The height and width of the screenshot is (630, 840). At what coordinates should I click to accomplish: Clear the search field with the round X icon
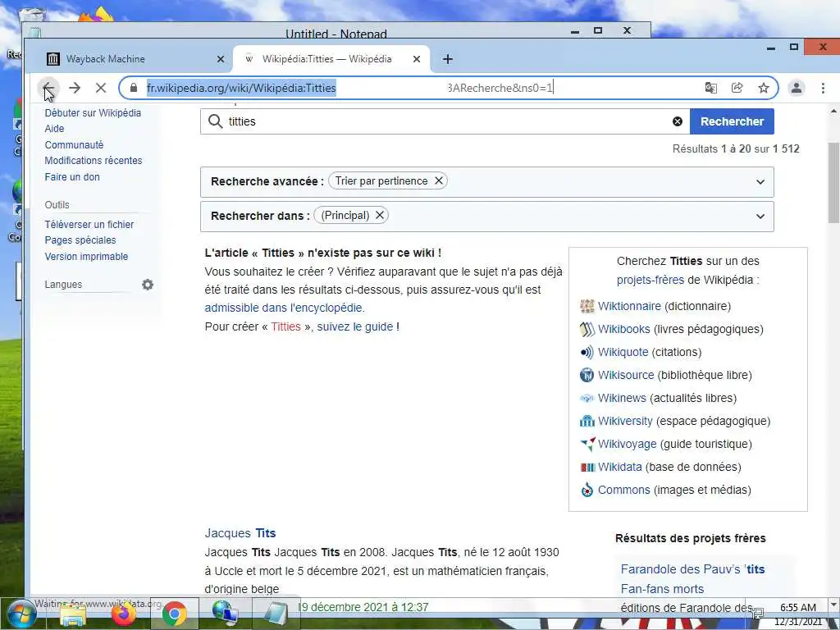click(677, 121)
